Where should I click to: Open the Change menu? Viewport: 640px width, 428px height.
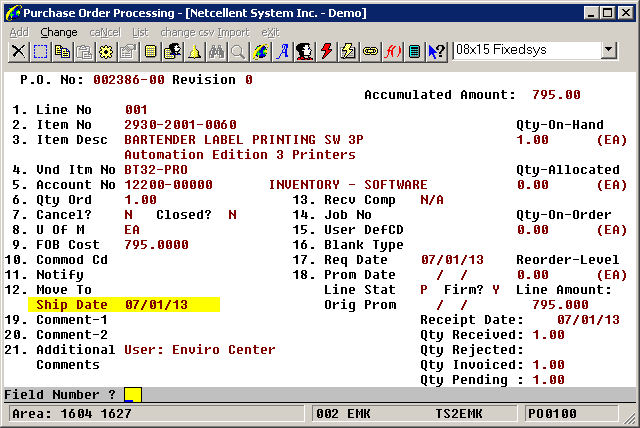59,32
